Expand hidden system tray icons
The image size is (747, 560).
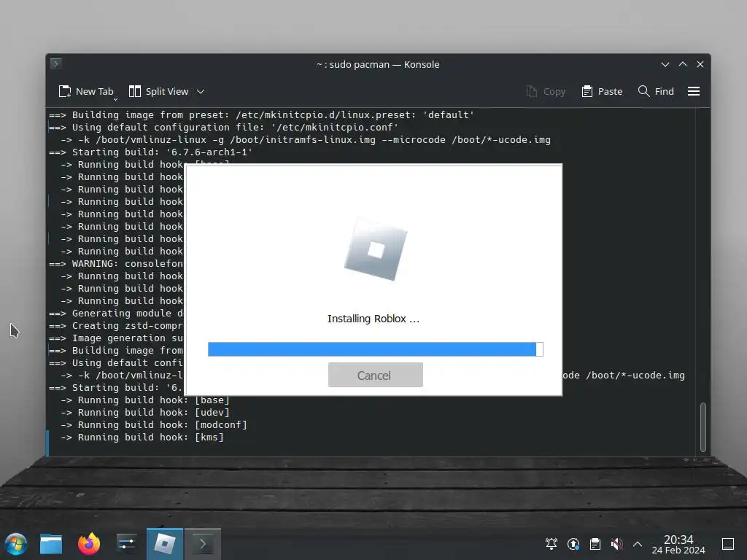point(638,544)
